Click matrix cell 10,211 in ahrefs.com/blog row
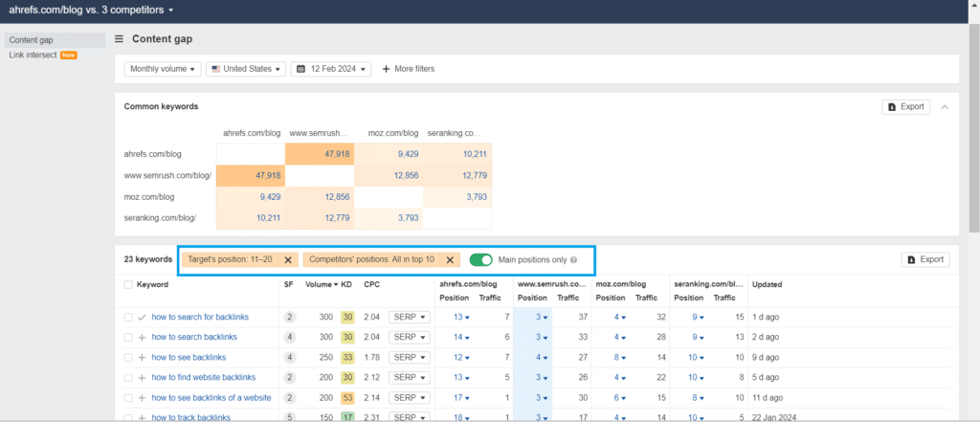Image resolution: width=980 pixels, height=422 pixels. click(x=457, y=154)
